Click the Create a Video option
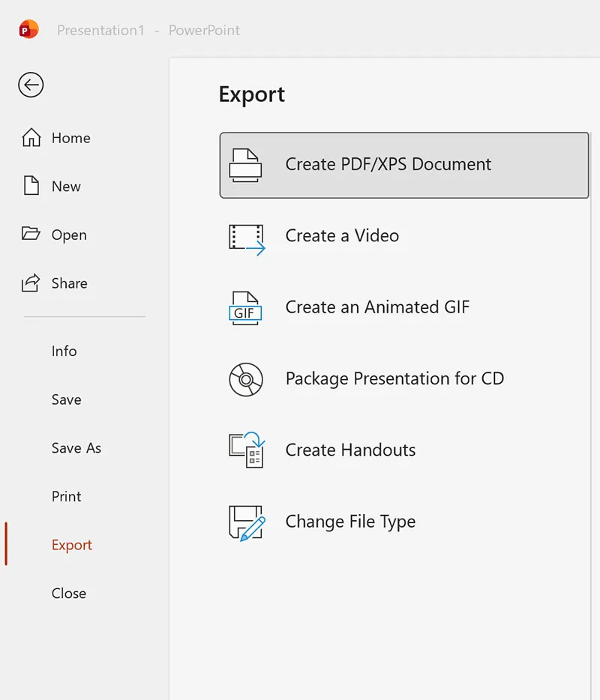The height and width of the screenshot is (700, 600). pyautogui.click(x=342, y=235)
